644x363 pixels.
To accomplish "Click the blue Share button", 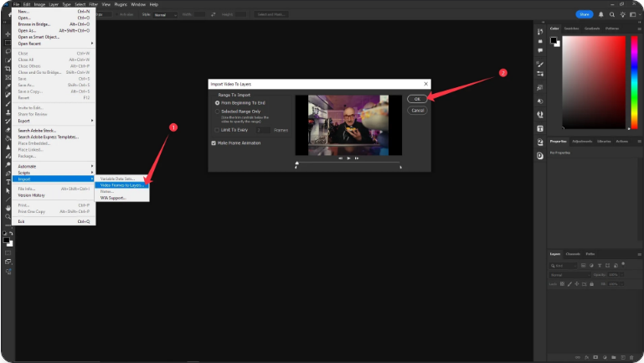I will 585,14.
